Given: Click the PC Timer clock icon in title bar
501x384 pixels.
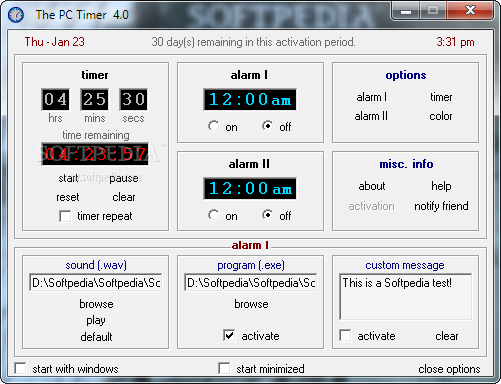Looking at the screenshot, I should (x=16, y=15).
